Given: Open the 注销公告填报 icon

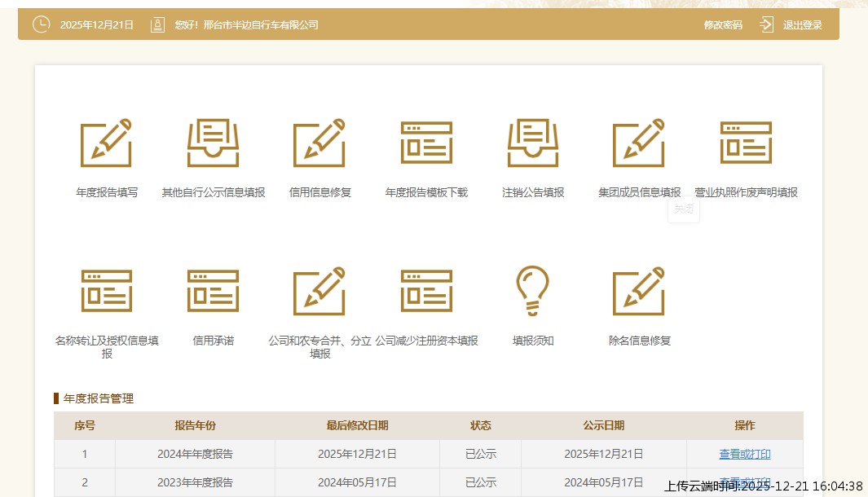Looking at the screenshot, I should [x=533, y=143].
